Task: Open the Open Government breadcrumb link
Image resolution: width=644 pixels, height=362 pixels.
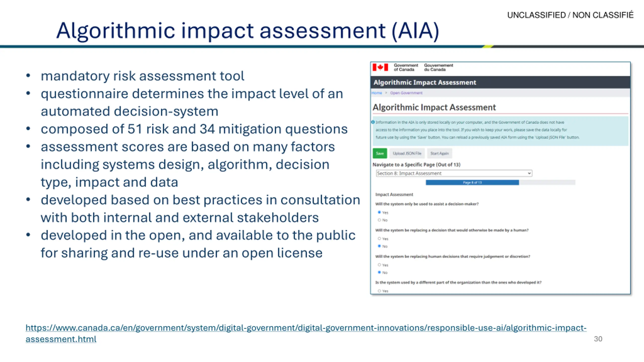Action: coord(406,93)
